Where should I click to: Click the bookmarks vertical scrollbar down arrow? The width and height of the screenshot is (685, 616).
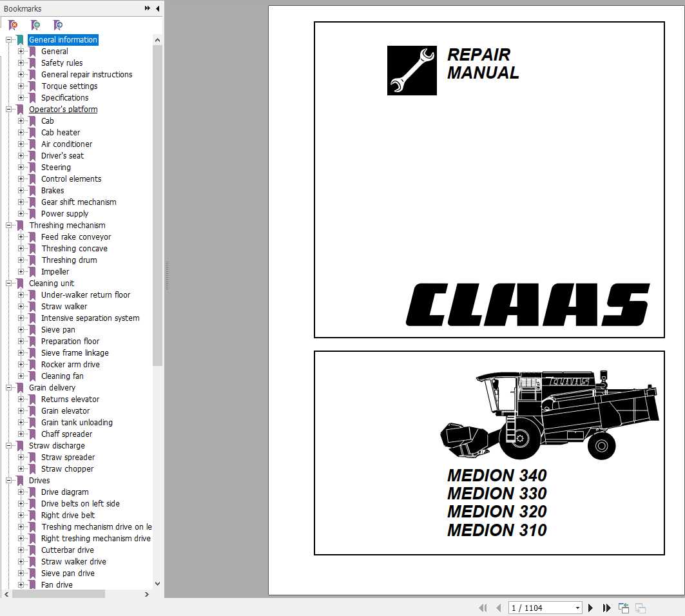[x=158, y=584]
